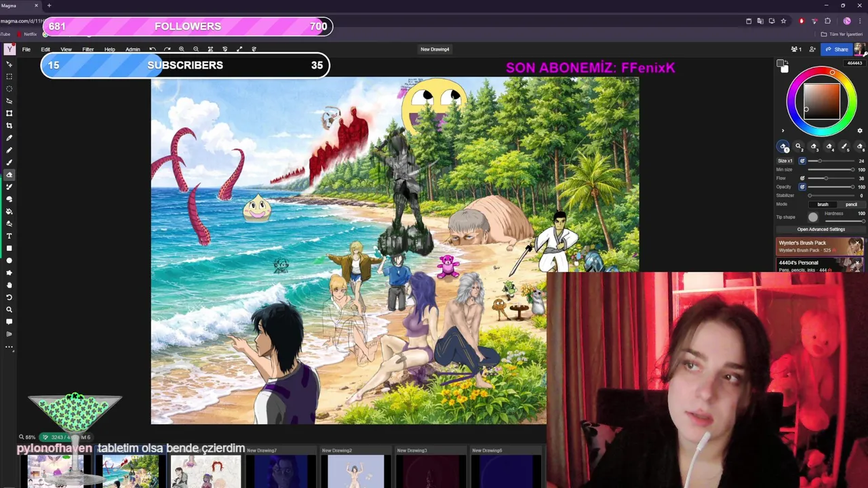Select brush slot 5
868x488 pixels.
point(844,146)
